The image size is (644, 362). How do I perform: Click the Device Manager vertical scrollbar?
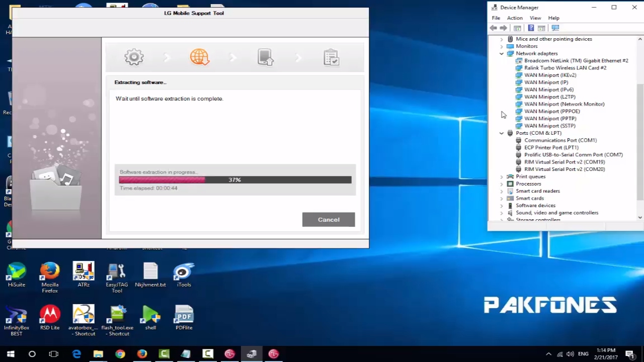point(640,142)
